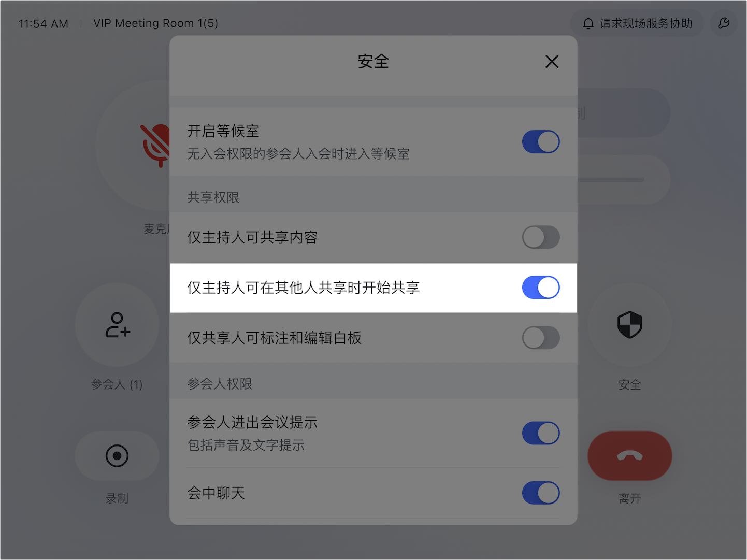Click the 离开 label under hang-up button
The image size is (747, 560).
[630, 498]
